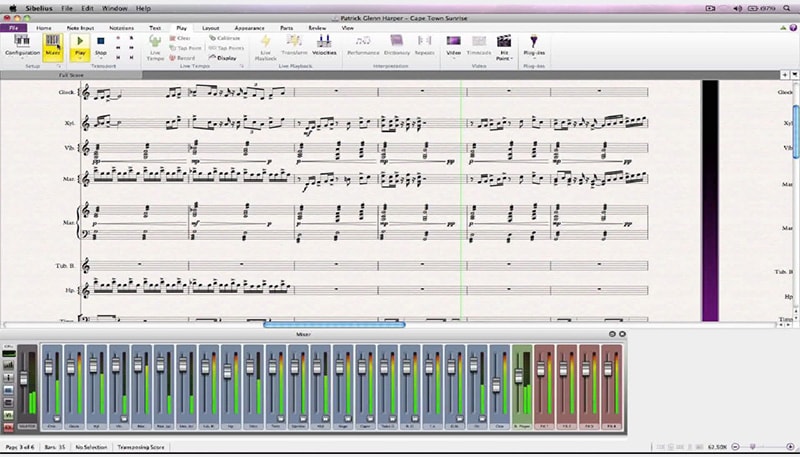800x457 pixels.
Task: Switch to the Layout ribbon tab
Action: [x=210, y=28]
